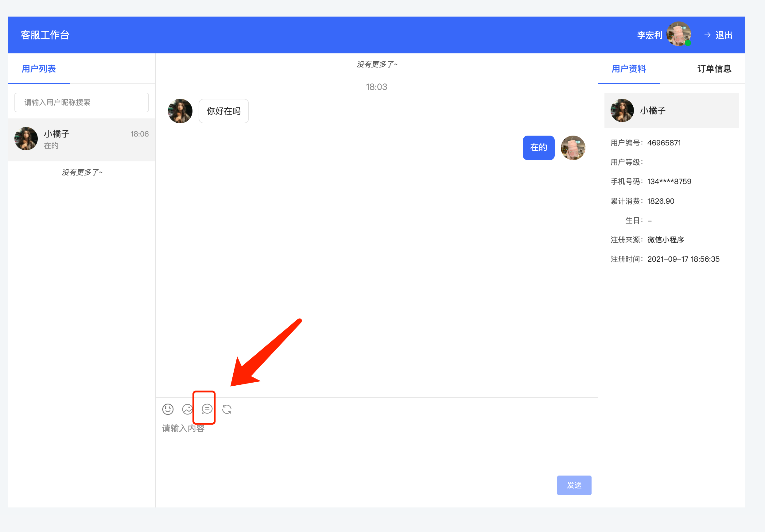
Task: Switch to 订单信息 tab
Action: click(714, 69)
